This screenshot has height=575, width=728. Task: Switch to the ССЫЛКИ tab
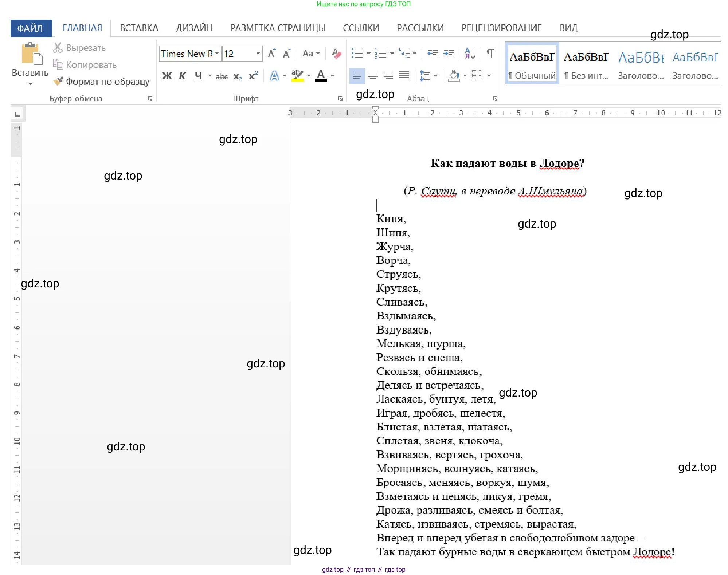click(361, 28)
